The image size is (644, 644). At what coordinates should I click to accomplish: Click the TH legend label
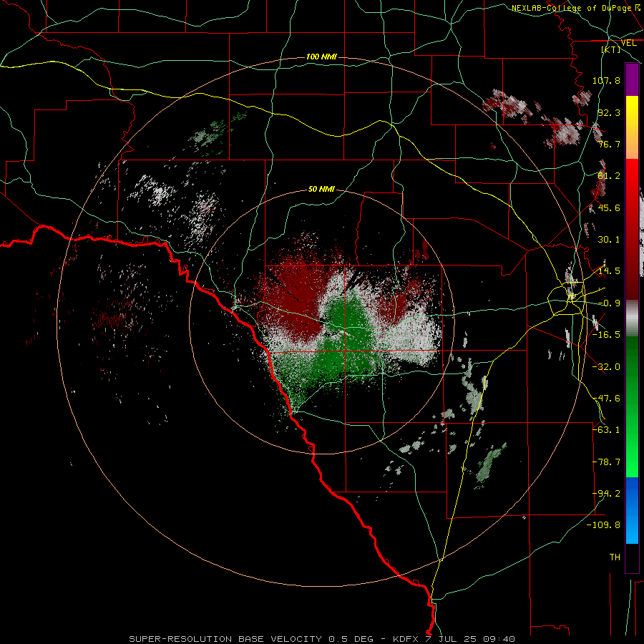click(615, 557)
